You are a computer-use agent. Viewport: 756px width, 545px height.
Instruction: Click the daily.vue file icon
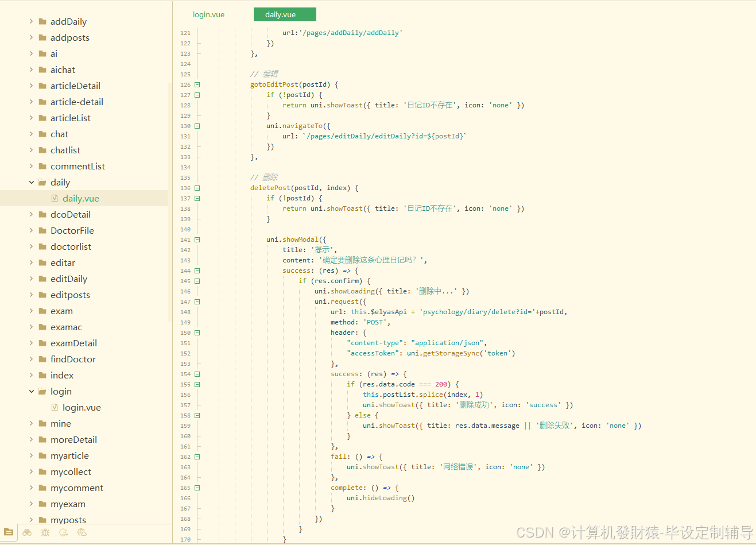pyautogui.click(x=55, y=198)
